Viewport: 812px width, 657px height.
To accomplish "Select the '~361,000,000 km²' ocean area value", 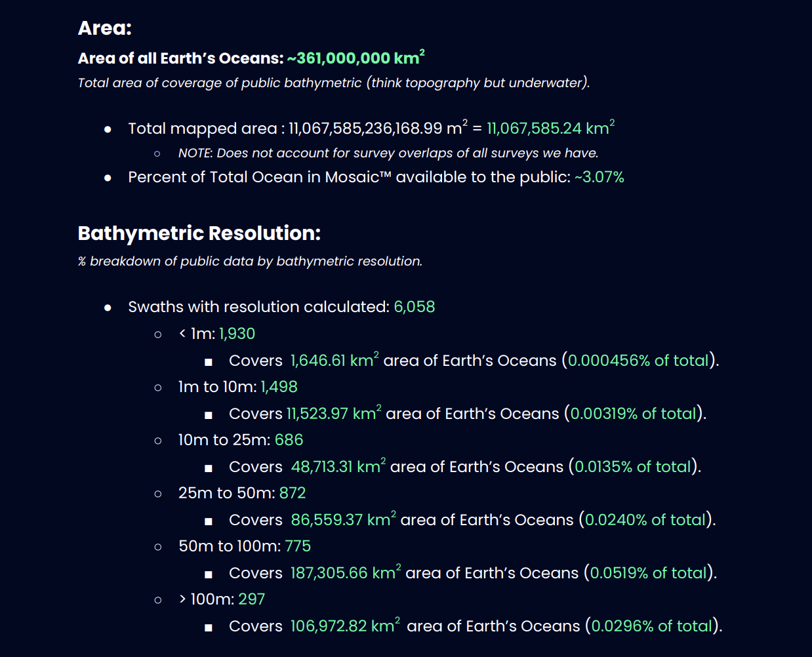I will (356, 58).
